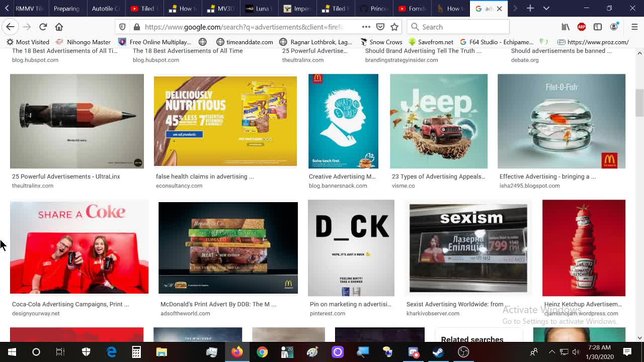The image size is (644, 362).
Task: Open F64 Studio bookmark
Action: [496, 42]
